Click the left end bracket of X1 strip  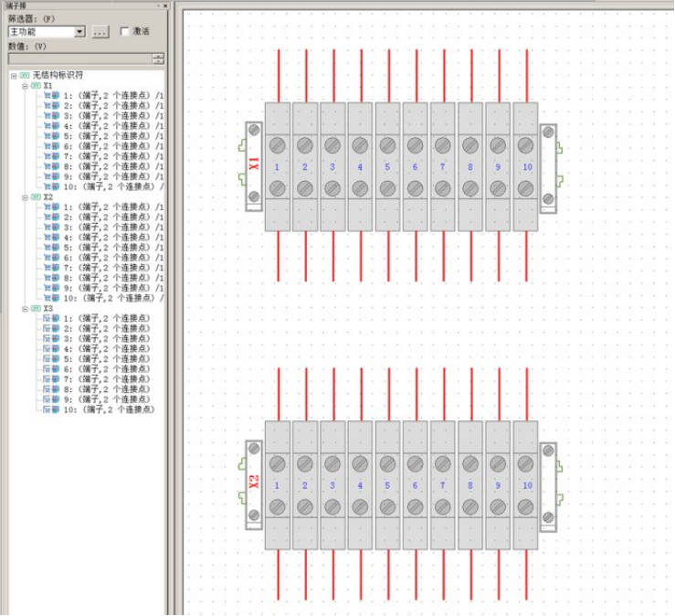[254, 166]
